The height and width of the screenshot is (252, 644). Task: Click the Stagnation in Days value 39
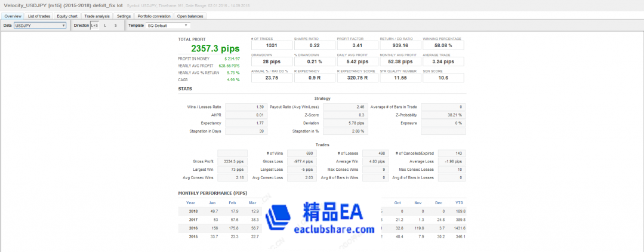pyautogui.click(x=246, y=131)
